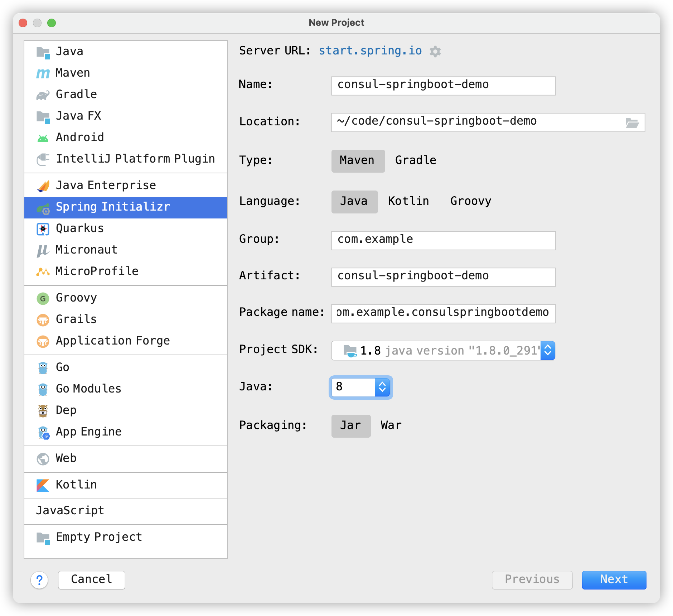Click the Android robot icon
Viewport: 673px width, 616px height.
[43, 138]
